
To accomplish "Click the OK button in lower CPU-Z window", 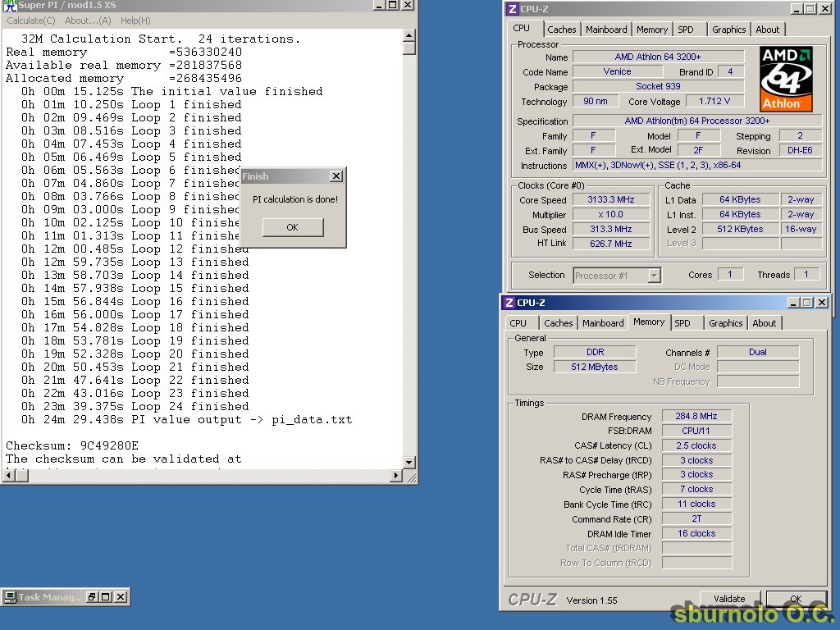I will coord(796,598).
